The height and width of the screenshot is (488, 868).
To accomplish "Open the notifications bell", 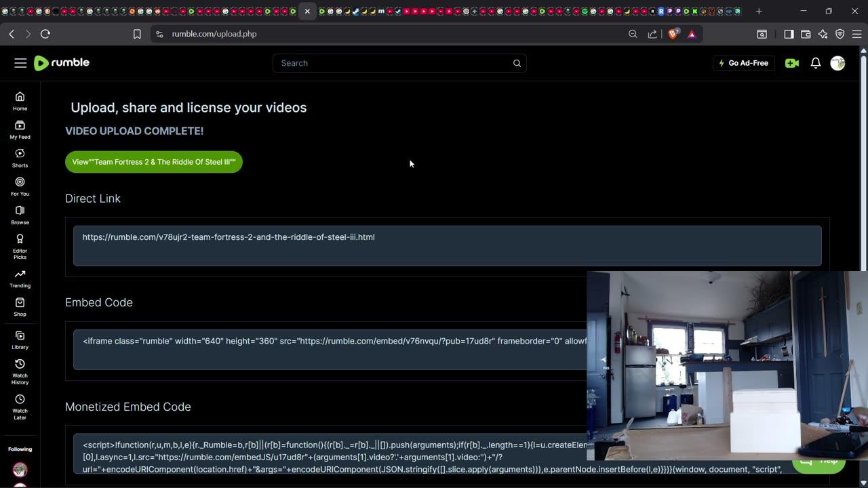I will (816, 63).
